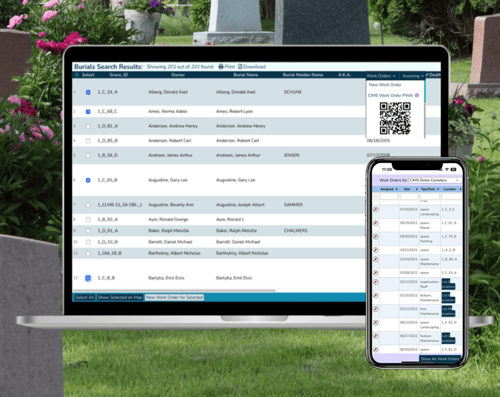Check the checkbox for grave 1_B_92_A
Viewport: 500px width, 397px height.
(88, 220)
